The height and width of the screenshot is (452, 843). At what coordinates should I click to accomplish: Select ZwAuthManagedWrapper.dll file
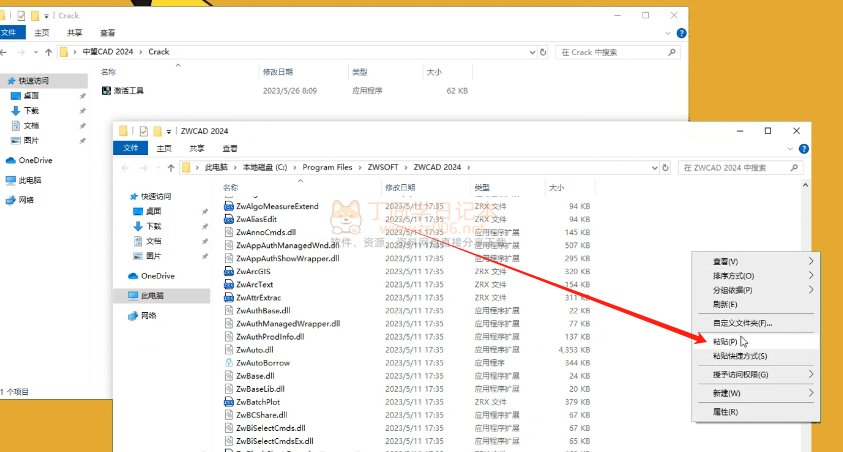coord(282,324)
